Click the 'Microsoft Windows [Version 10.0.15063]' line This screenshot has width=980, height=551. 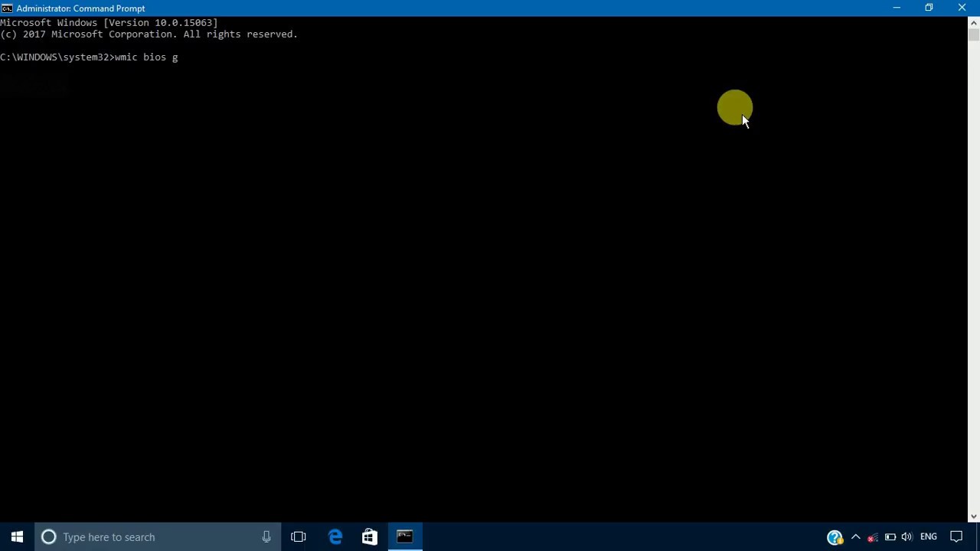[109, 23]
